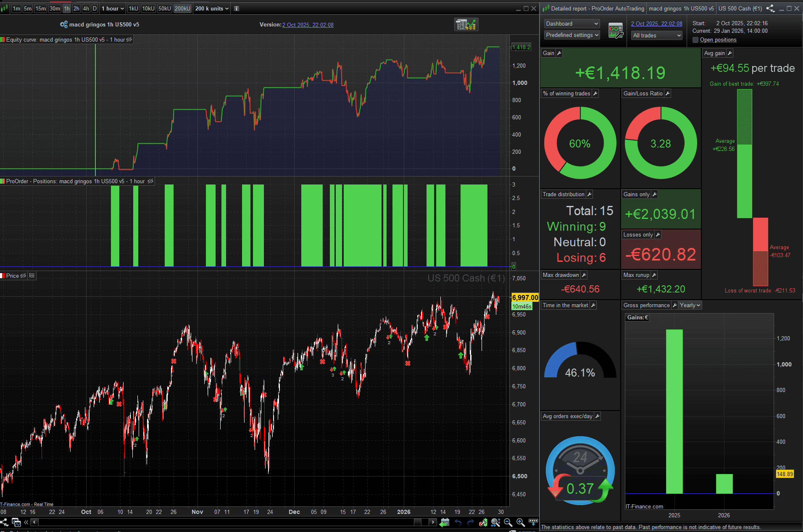Viewport: 803px width, 532px height.
Task: Open report settings icon beside the Dashboard dropdown
Action: [616, 32]
